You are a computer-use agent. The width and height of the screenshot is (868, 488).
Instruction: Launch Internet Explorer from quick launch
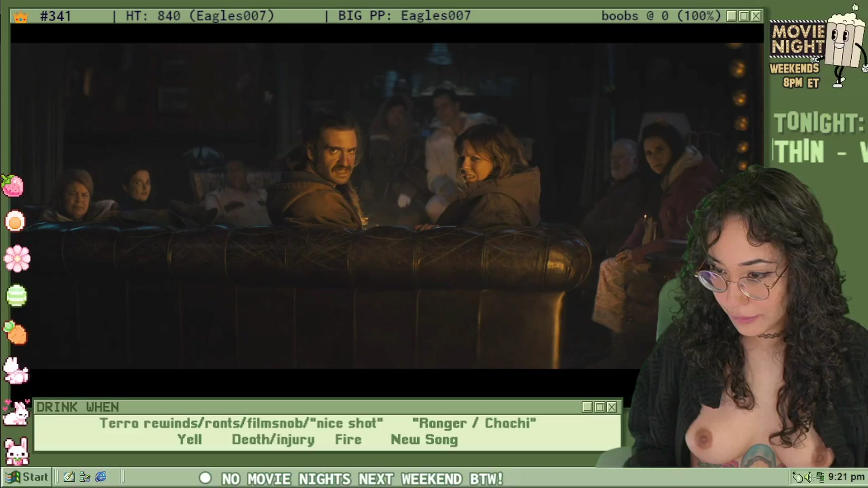100,477
